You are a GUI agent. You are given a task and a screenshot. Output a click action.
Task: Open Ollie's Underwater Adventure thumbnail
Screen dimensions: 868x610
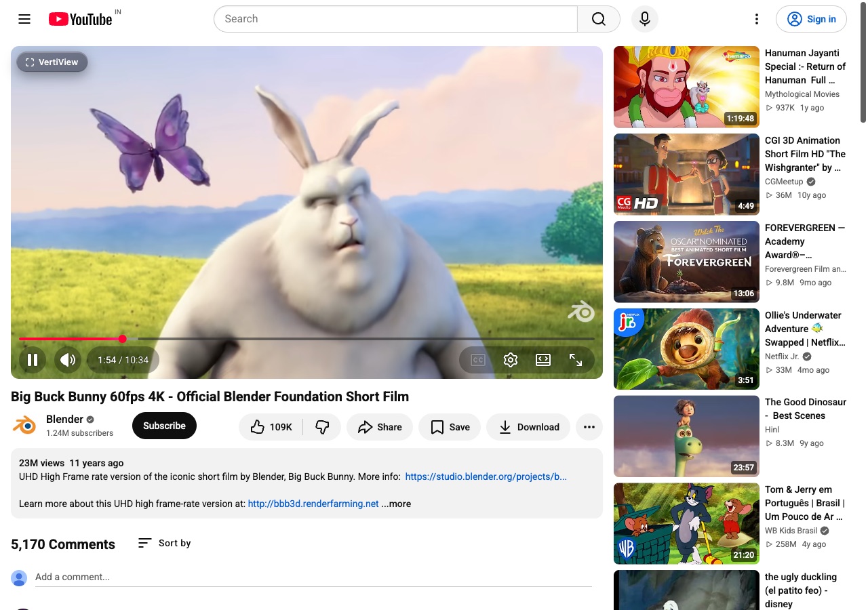(686, 349)
